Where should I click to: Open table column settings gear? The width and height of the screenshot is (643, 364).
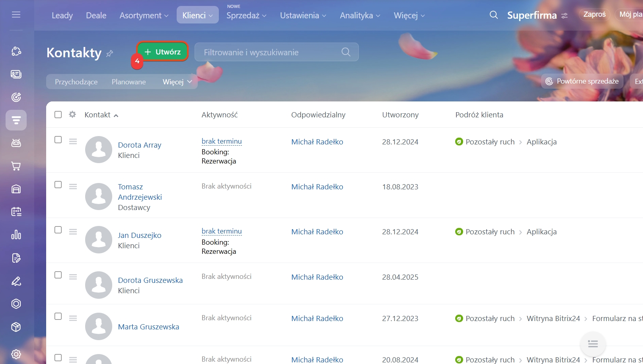click(72, 115)
